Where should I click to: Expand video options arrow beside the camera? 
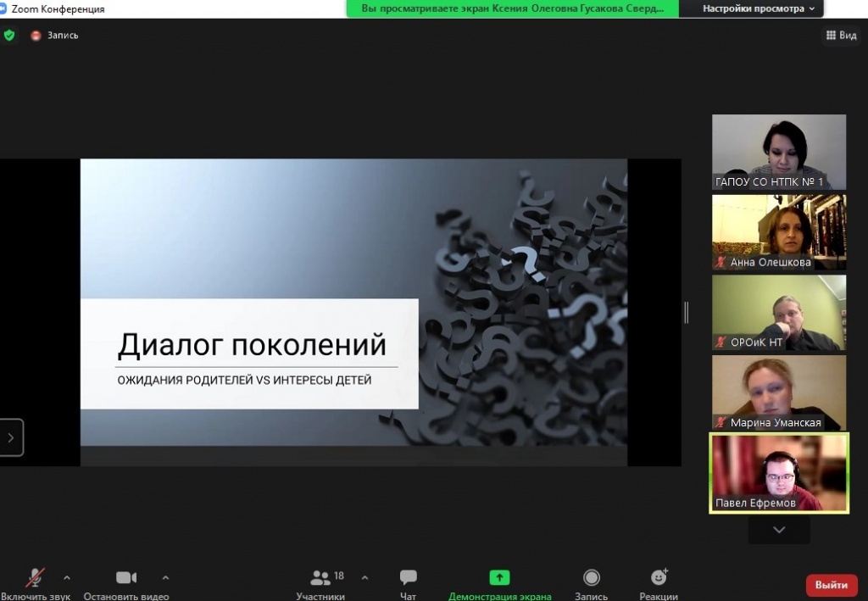165,577
